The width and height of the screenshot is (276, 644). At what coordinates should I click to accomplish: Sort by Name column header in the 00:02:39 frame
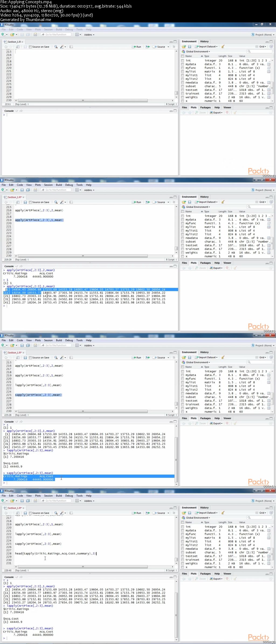coord(188,522)
